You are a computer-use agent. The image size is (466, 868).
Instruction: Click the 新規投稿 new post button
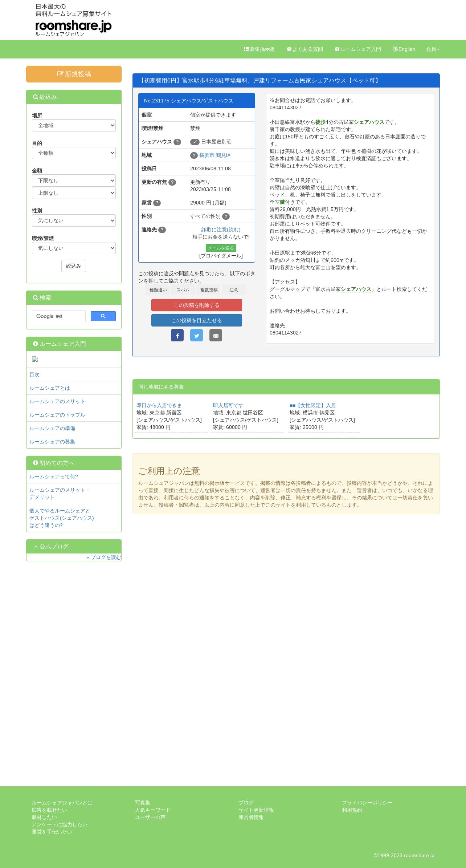(74, 74)
